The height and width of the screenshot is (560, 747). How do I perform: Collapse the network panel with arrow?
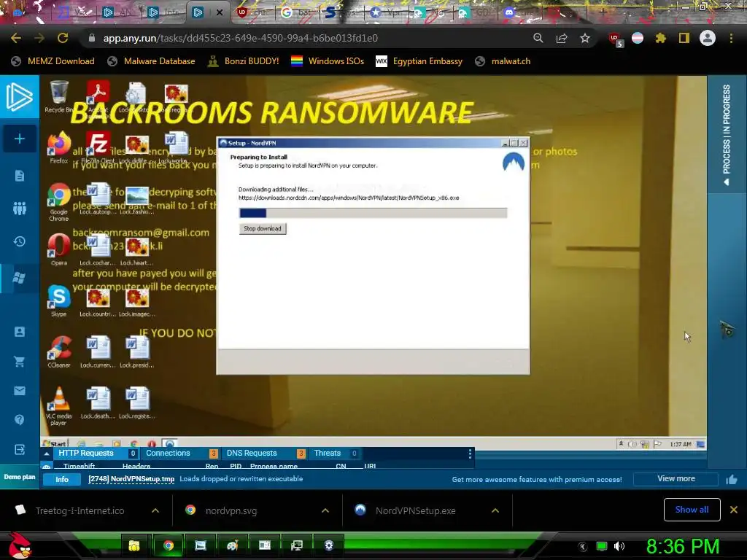click(x=47, y=454)
